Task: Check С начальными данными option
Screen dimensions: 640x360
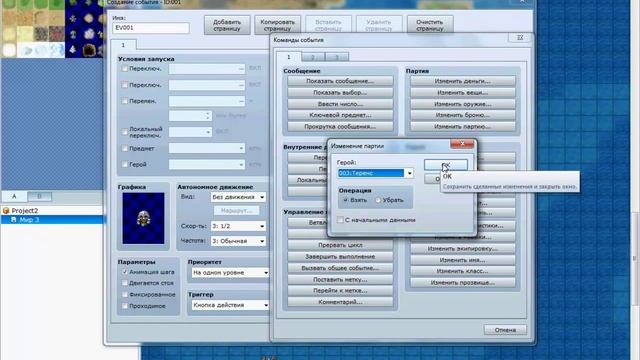Action: (x=340, y=220)
